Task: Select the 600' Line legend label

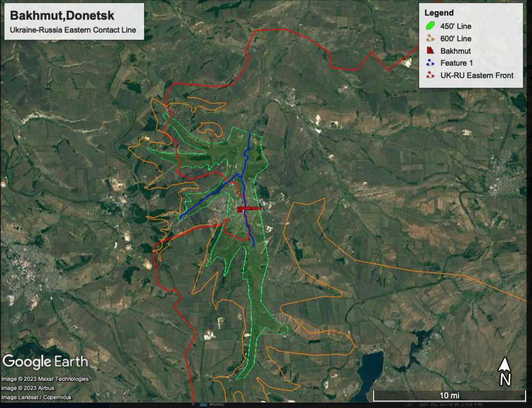Action: [456, 38]
